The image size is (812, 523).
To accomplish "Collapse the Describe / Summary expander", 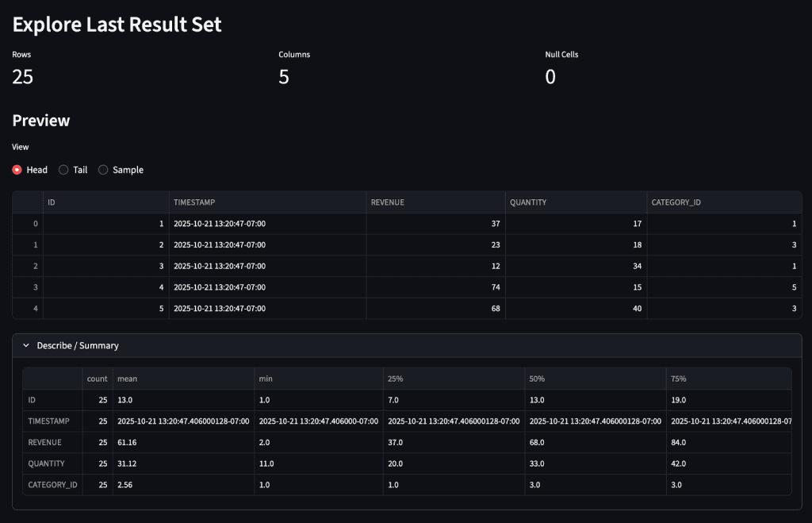I will click(x=78, y=346).
